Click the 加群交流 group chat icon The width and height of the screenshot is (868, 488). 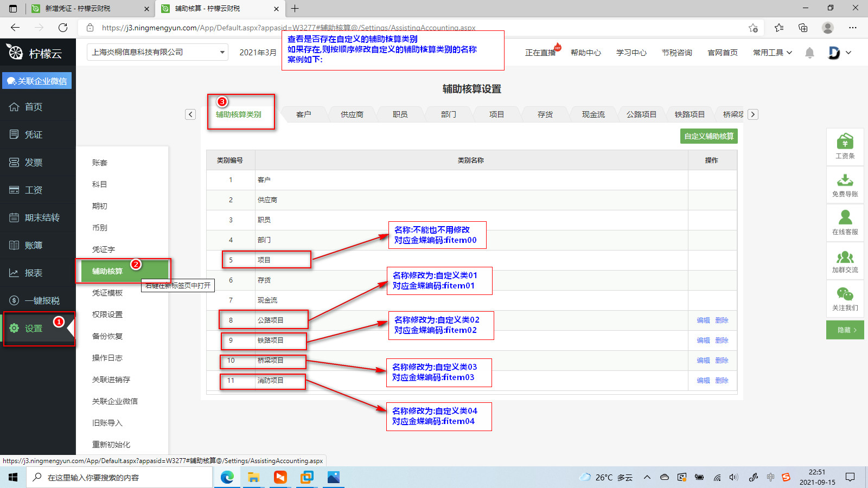click(x=845, y=257)
